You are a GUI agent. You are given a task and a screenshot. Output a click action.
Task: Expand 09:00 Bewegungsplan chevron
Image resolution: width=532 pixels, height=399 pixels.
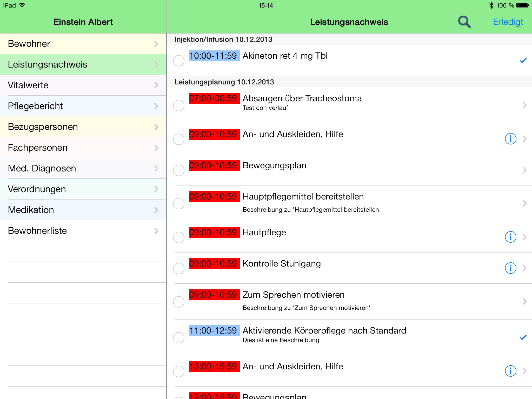[524, 170]
